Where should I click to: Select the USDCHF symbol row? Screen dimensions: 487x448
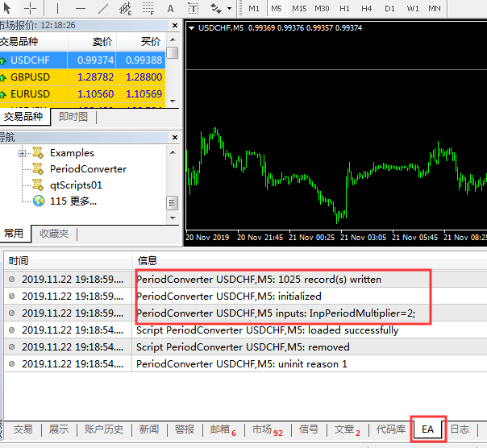coord(82,60)
